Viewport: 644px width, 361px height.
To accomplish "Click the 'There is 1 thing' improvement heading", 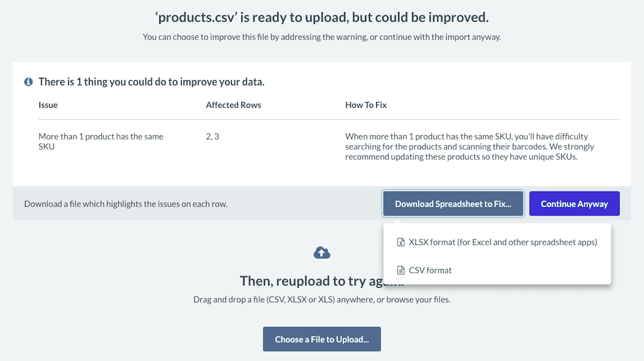I will click(151, 82).
